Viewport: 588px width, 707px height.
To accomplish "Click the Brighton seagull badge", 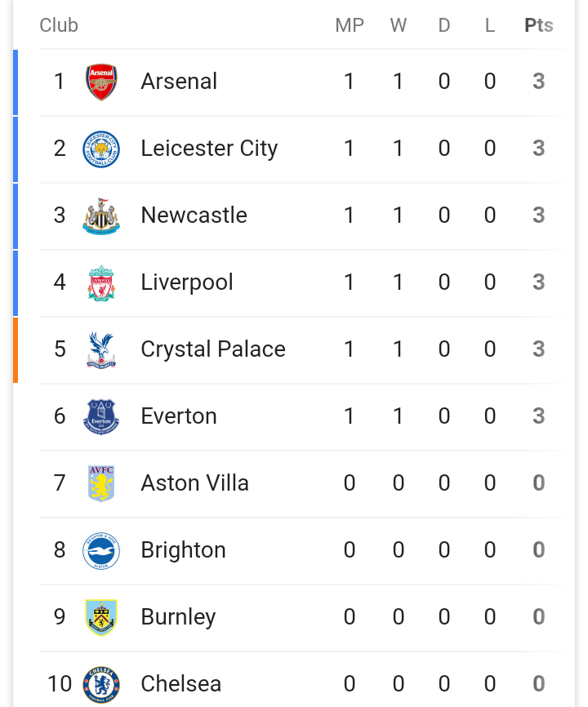I will [101, 550].
